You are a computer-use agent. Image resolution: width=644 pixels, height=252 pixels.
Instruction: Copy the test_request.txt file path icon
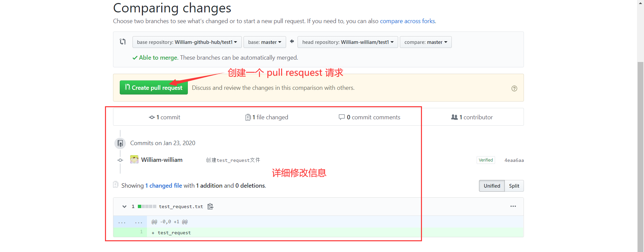pyautogui.click(x=210, y=206)
